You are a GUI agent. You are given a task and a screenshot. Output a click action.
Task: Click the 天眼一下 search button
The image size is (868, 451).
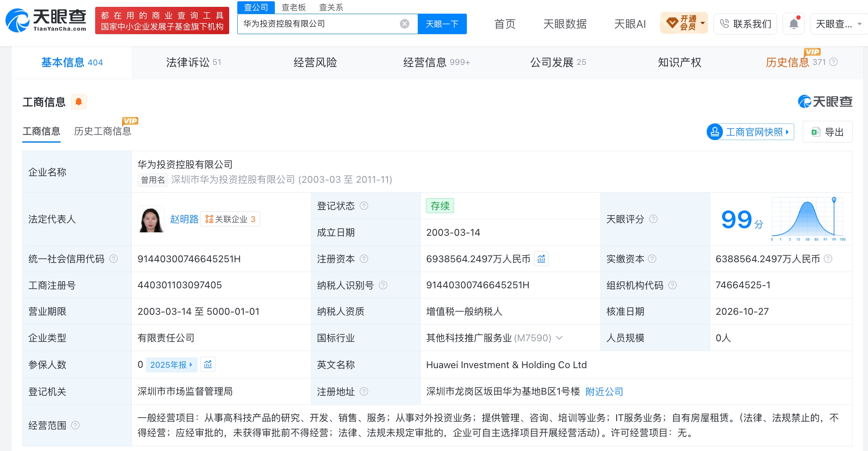442,24
